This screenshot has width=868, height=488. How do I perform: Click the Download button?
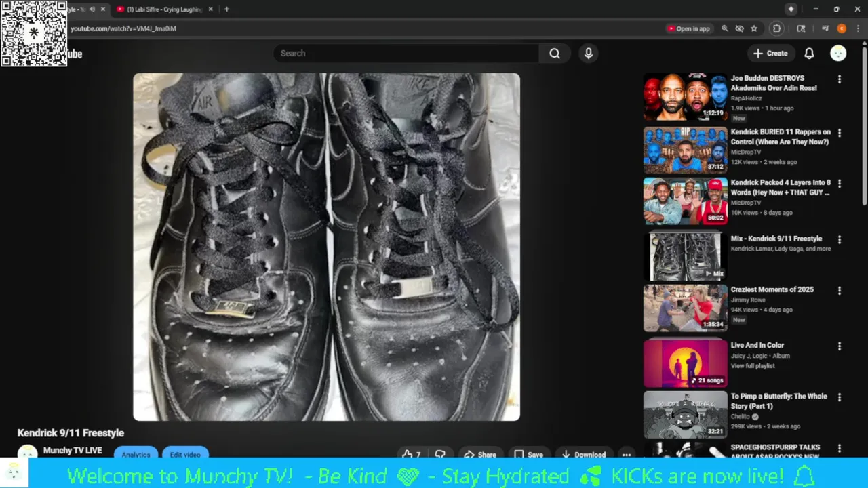[583, 455]
